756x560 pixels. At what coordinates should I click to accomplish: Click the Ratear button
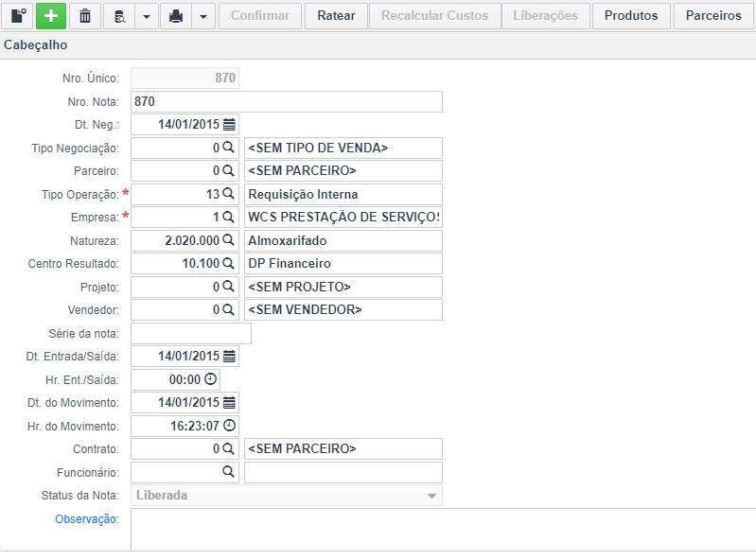[x=336, y=16]
